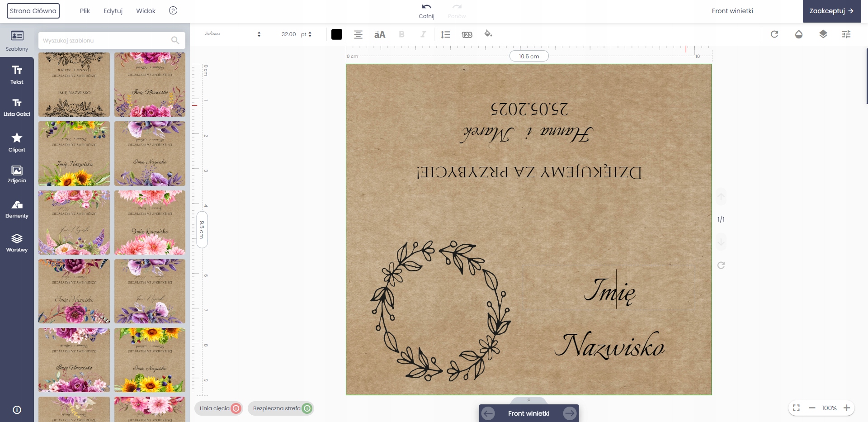
Task: Open the layer order icon in the toolbar
Action: [823, 34]
